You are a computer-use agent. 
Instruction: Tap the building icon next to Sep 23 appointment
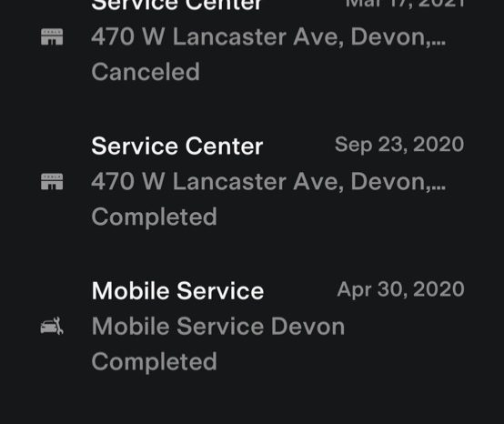pyautogui.click(x=52, y=181)
